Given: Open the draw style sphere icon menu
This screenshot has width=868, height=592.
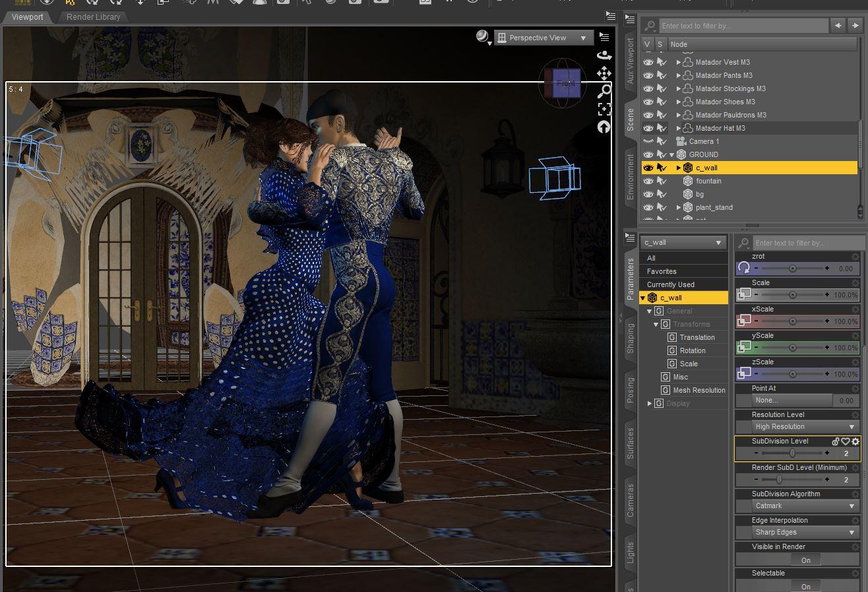Looking at the screenshot, I should point(483,37).
